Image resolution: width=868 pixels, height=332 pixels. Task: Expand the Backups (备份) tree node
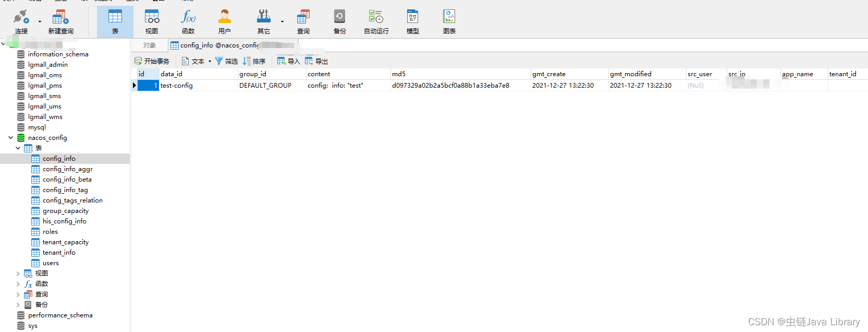coord(18,305)
